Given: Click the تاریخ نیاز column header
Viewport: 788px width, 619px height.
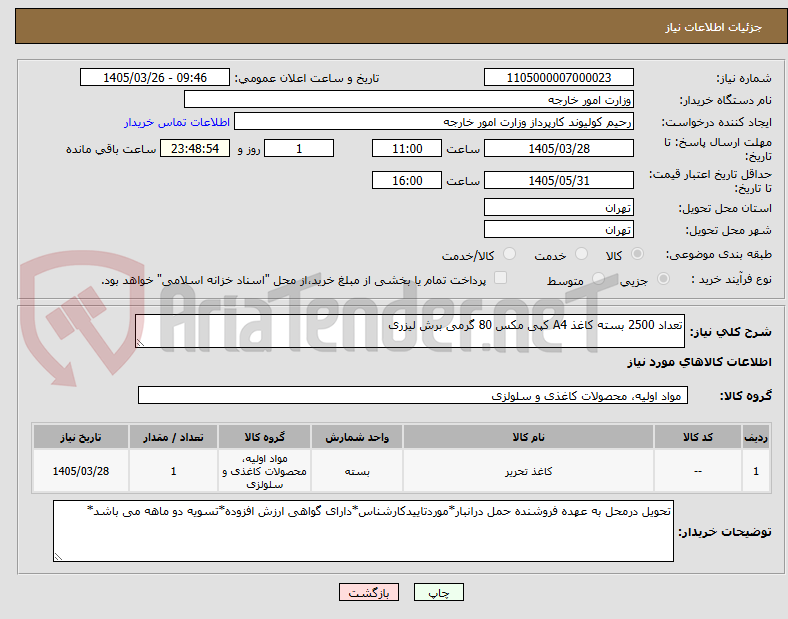Looking at the screenshot, I should tap(81, 437).
